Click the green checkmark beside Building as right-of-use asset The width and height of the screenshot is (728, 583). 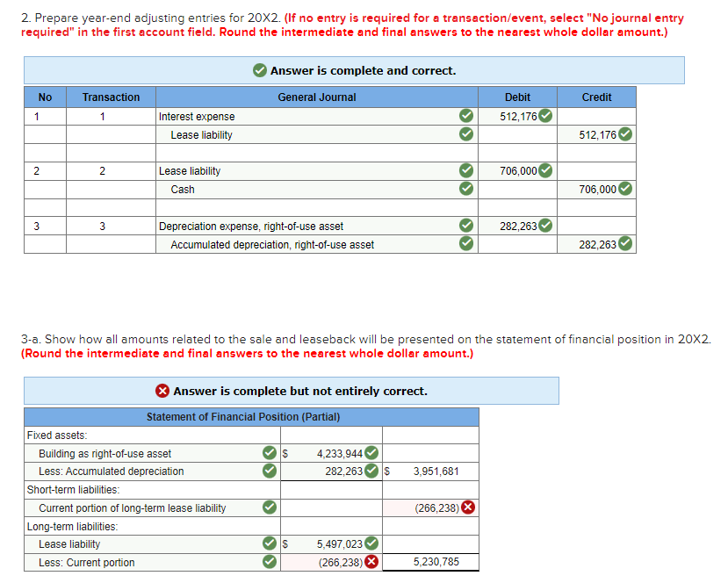tap(268, 453)
